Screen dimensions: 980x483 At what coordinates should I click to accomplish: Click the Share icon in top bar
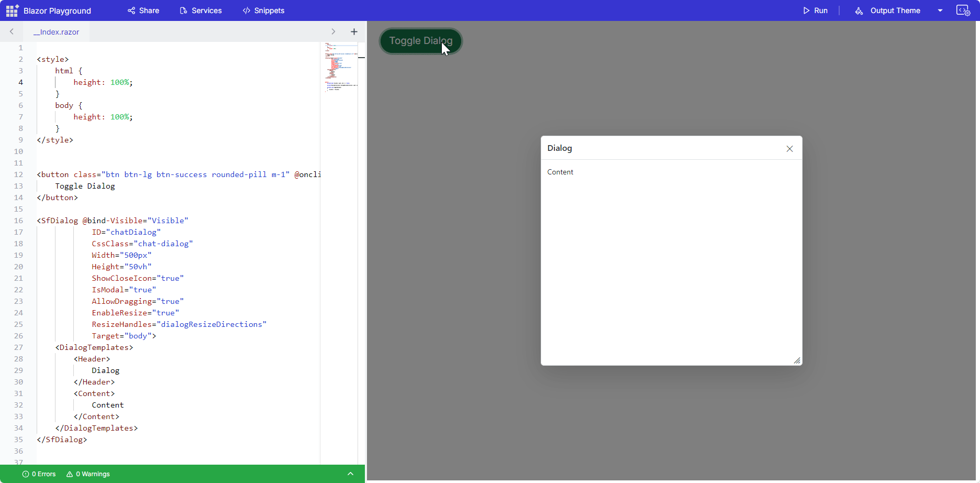click(x=131, y=10)
